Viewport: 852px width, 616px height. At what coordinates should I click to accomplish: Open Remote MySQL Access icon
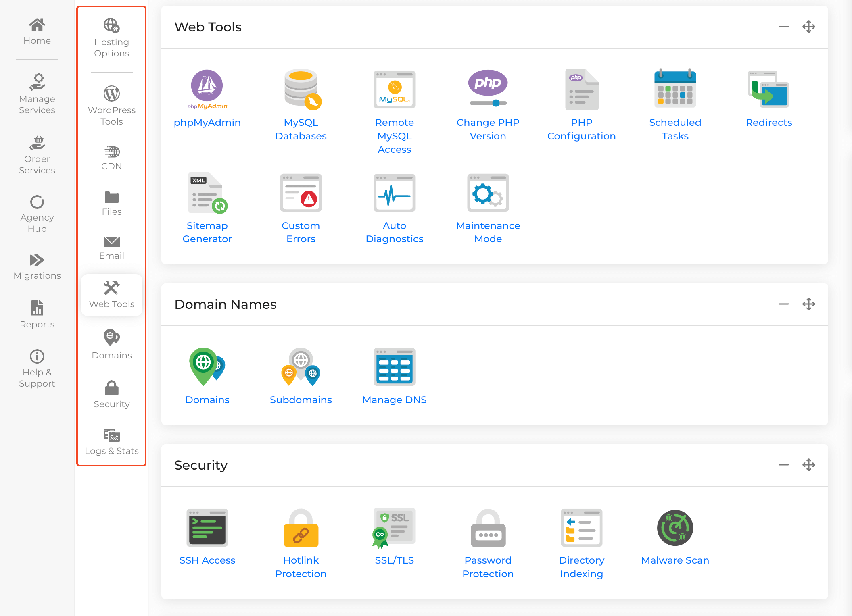[395, 89]
